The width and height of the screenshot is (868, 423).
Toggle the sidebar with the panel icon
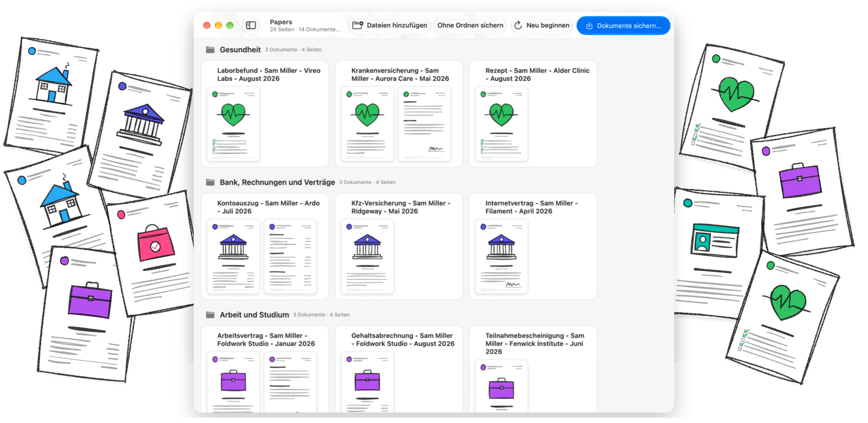251,26
